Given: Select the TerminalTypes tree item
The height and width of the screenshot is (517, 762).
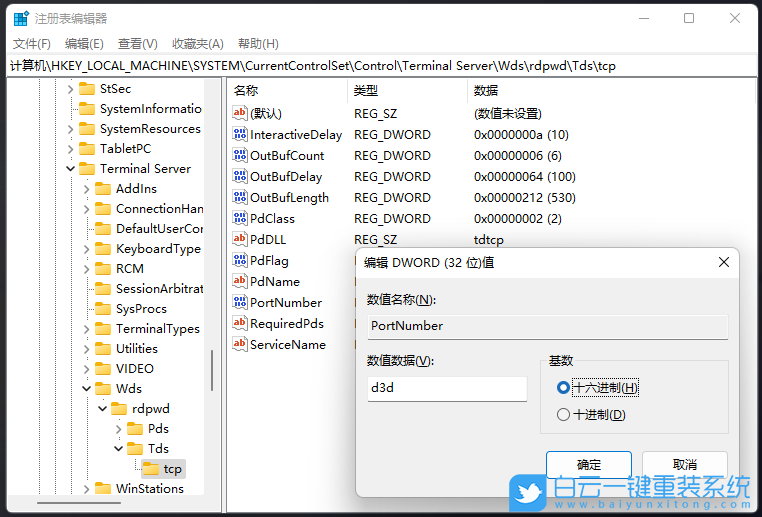Looking at the screenshot, I should [158, 328].
